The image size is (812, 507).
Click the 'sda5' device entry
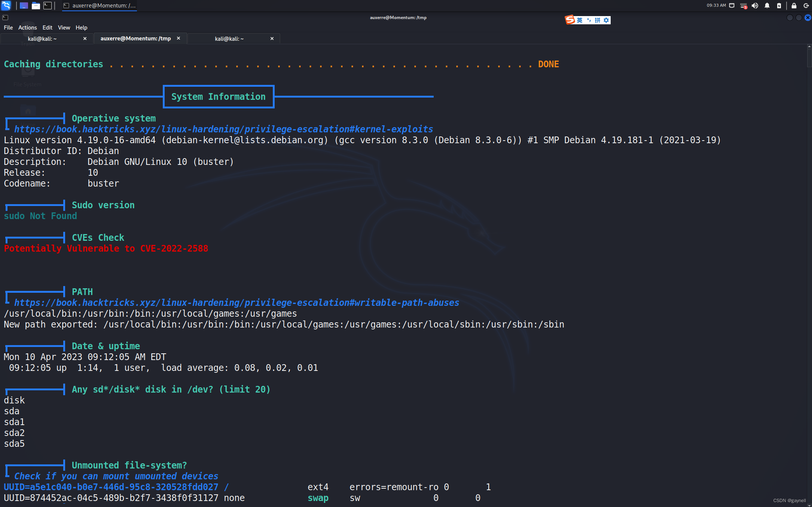(x=14, y=444)
